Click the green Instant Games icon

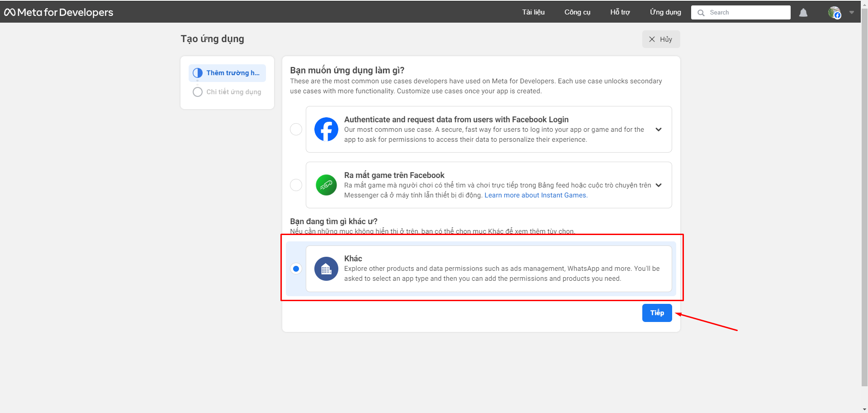[326, 185]
